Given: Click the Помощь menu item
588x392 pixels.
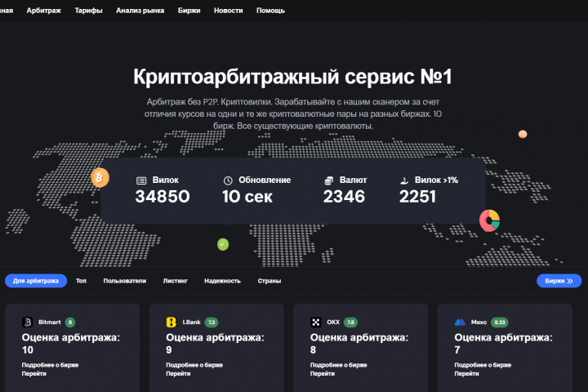Looking at the screenshot, I should tap(270, 11).
